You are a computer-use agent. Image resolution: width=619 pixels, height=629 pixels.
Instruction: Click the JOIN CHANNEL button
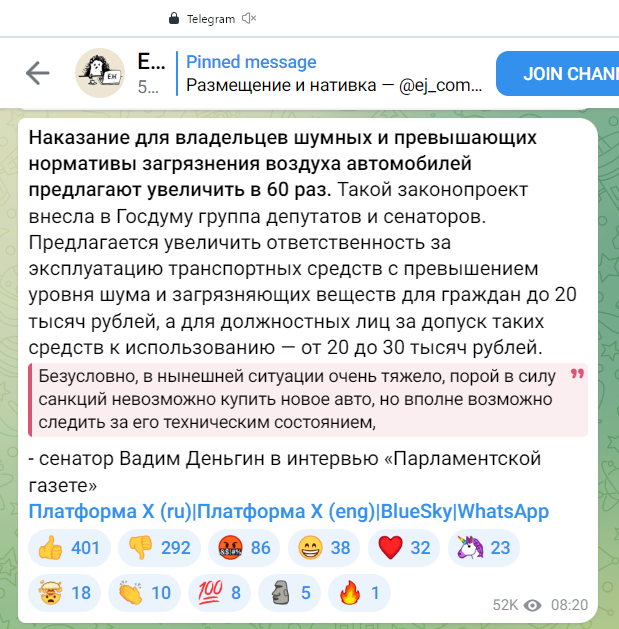point(558,73)
